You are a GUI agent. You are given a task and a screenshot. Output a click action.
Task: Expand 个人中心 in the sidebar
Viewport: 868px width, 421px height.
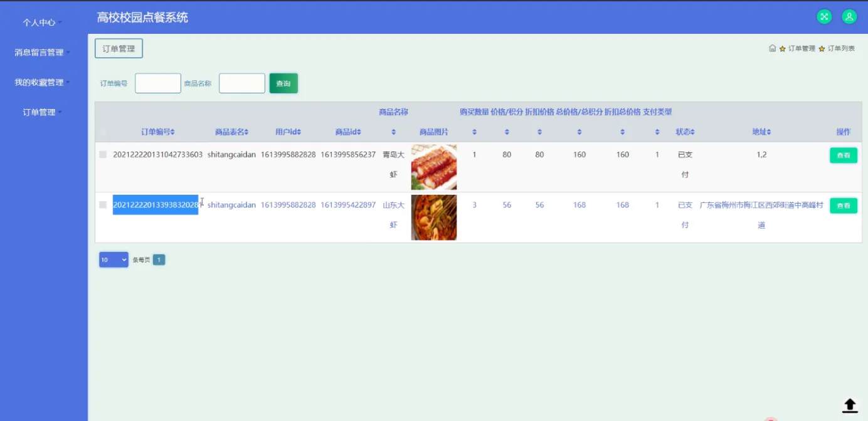click(43, 23)
